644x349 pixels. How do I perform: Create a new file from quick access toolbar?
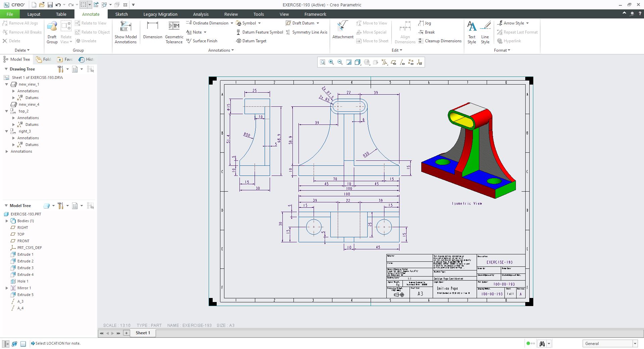34,5
